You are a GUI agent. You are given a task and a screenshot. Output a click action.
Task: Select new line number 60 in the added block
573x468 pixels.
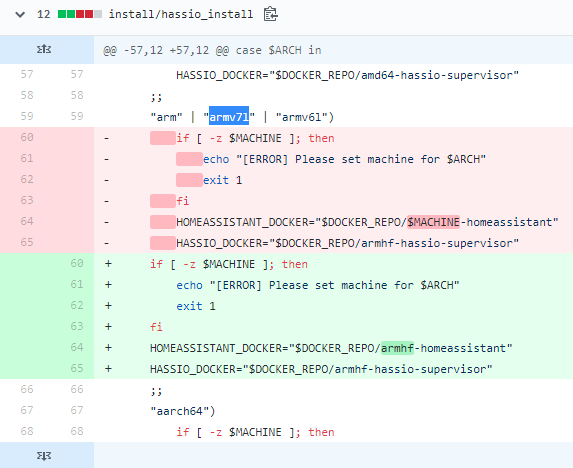click(77, 264)
